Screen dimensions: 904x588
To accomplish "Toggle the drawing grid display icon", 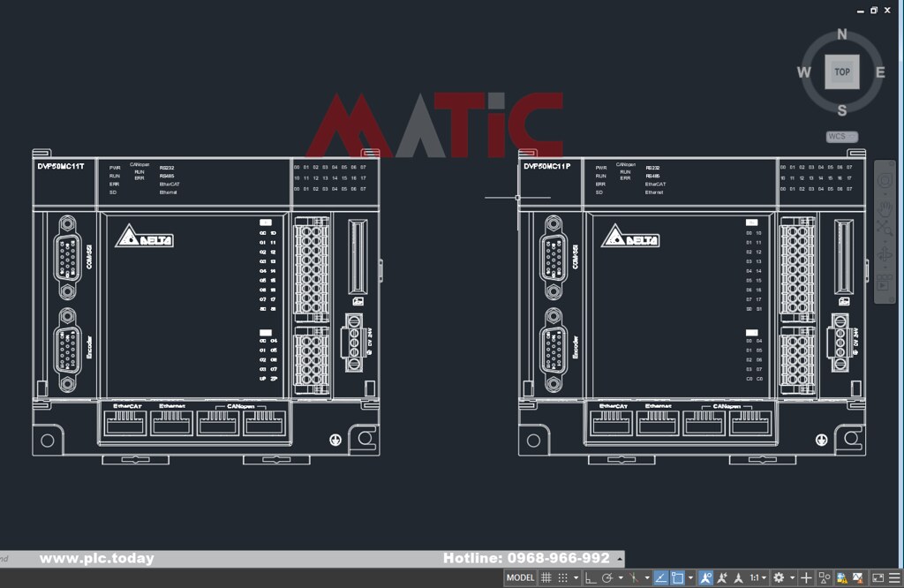I will point(546,577).
